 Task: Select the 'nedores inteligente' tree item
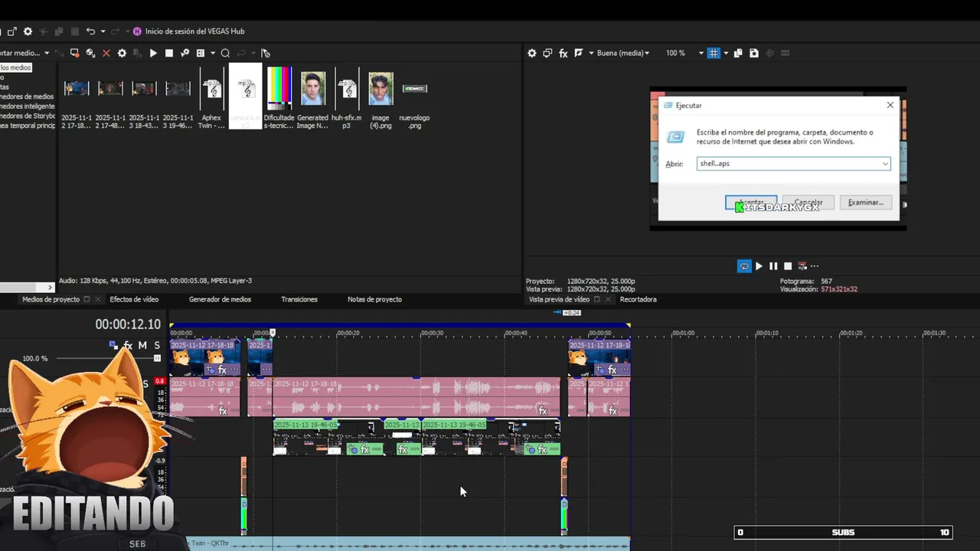pyautogui.click(x=28, y=106)
